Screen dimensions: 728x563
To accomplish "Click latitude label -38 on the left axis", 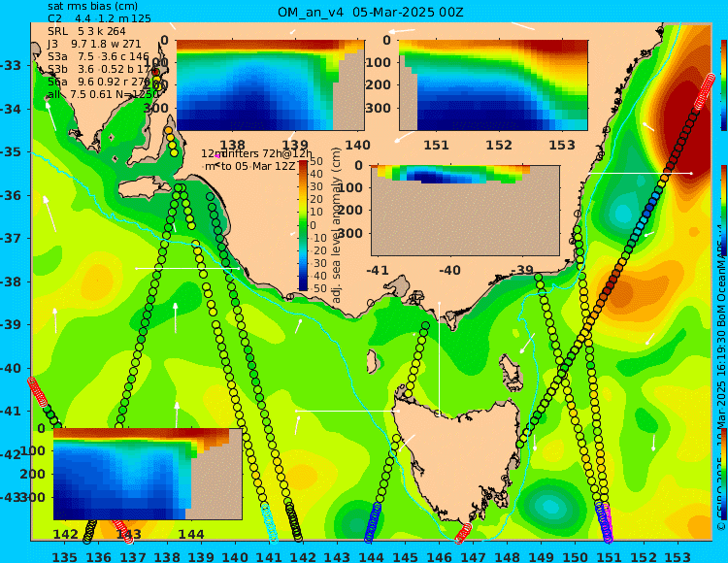I will 11,281.
